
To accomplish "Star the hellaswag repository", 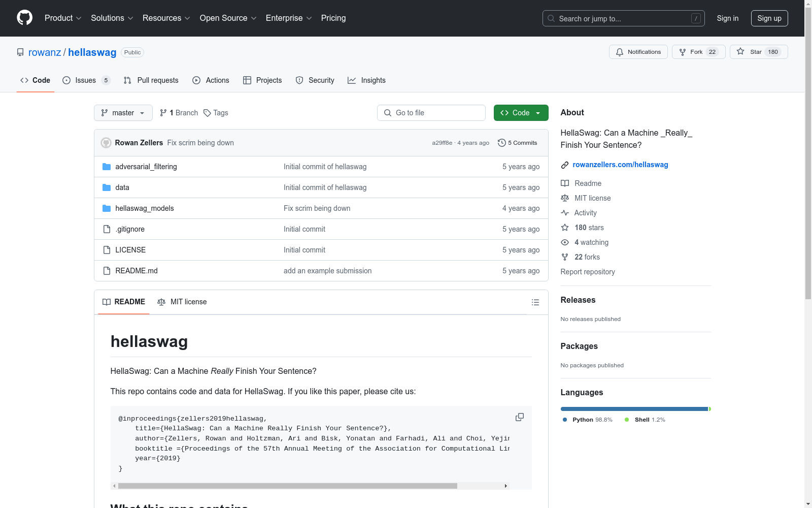I will point(759,52).
